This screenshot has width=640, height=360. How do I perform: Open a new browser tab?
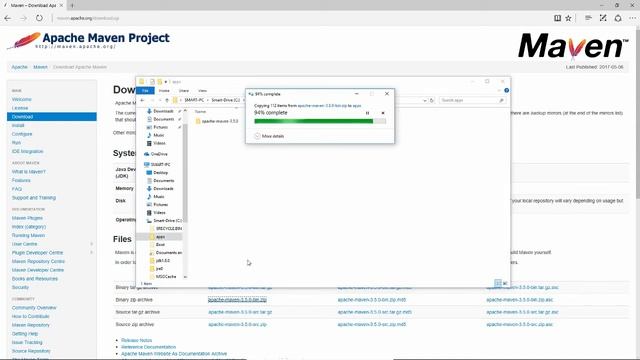coord(72,5)
